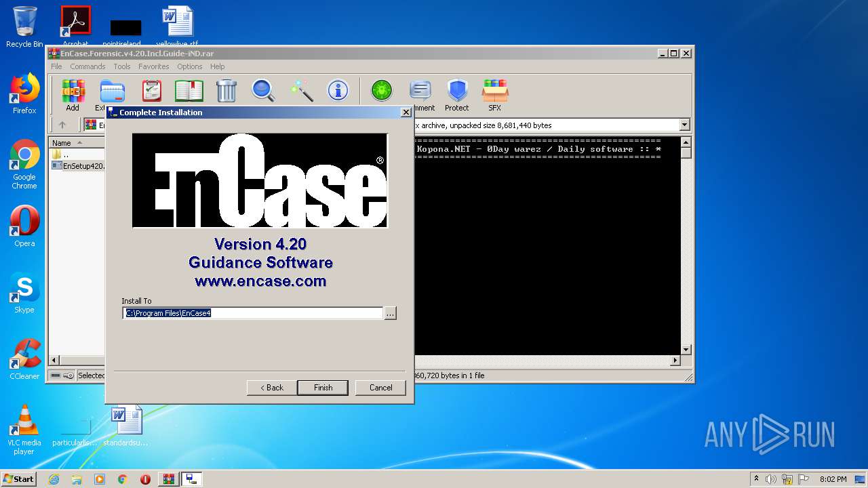Image resolution: width=868 pixels, height=488 pixels.
Task: Click comment pane scroll up arrow
Action: pos(686,143)
